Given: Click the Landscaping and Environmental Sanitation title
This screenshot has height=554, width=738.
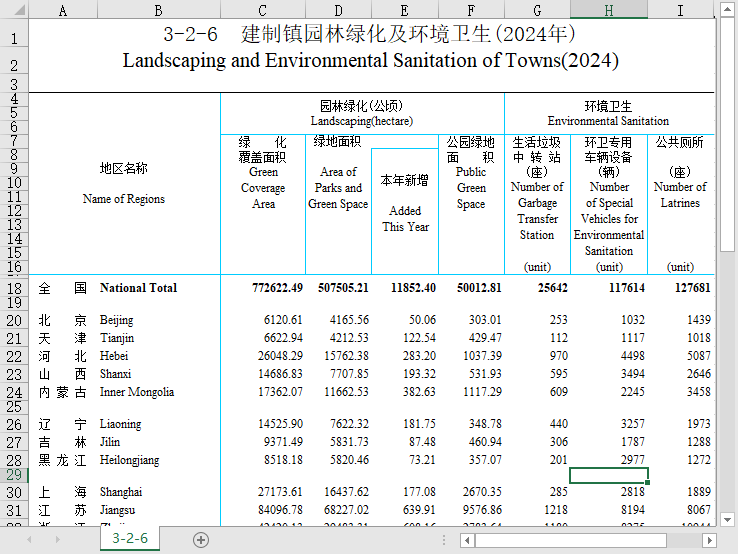Looking at the screenshot, I should (x=371, y=61).
